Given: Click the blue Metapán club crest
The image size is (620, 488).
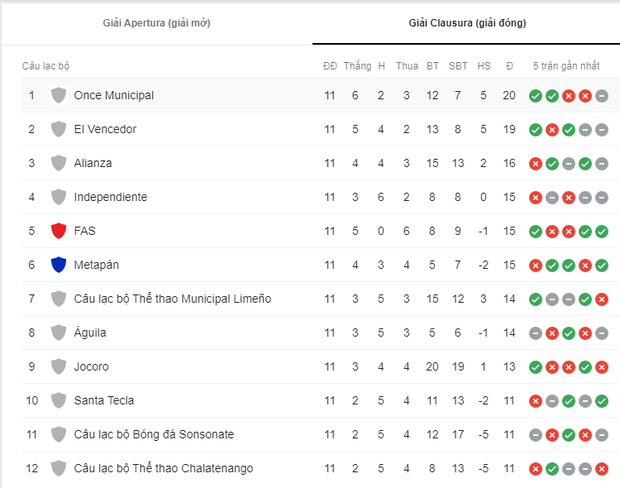Looking at the screenshot, I should (58, 265).
